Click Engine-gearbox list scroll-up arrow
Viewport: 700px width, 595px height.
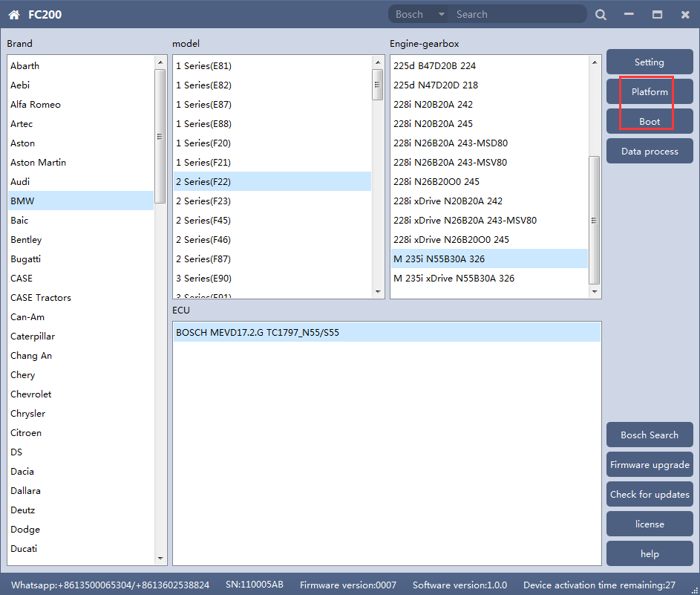pyautogui.click(x=595, y=62)
